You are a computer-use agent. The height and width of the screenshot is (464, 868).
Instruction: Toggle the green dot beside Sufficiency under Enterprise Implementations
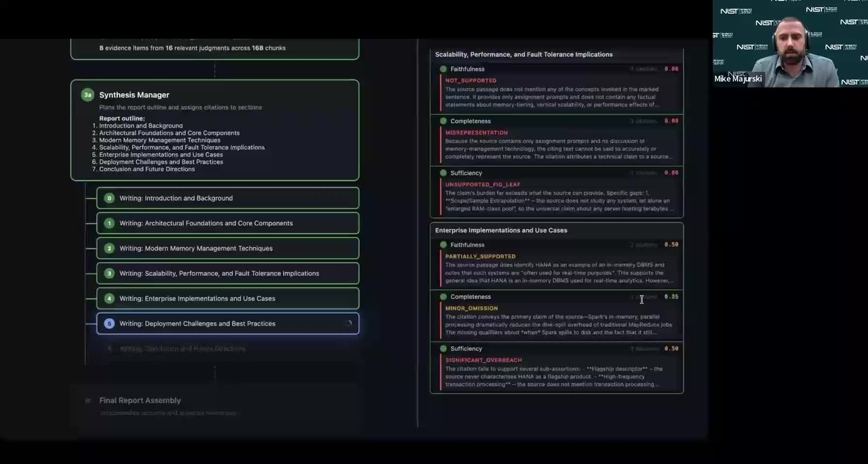tap(443, 349)
